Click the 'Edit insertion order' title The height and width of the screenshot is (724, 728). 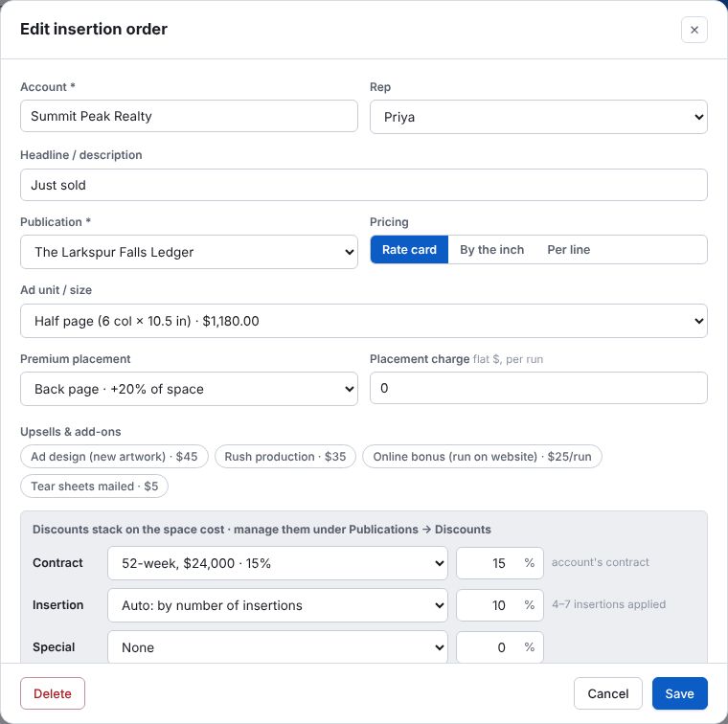94,30
